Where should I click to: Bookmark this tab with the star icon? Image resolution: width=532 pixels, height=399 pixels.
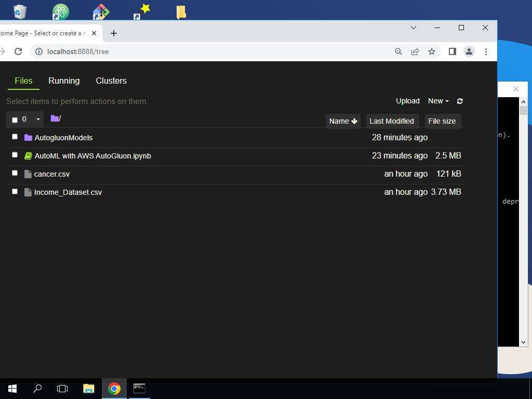coord(432,51)
